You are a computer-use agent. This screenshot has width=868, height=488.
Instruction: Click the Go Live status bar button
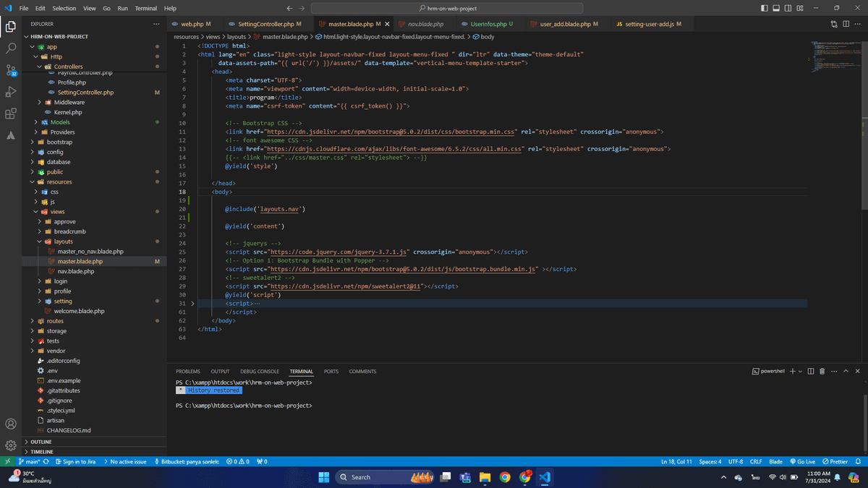(x=802, y=461)
